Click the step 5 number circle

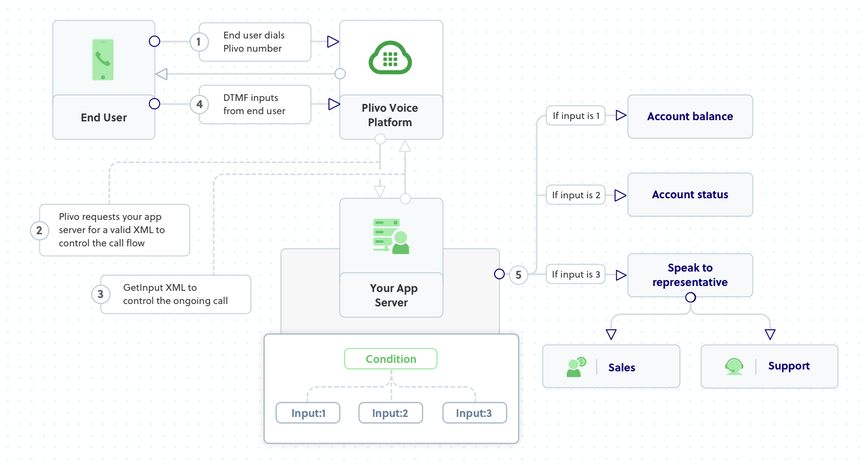click(519, 275)
